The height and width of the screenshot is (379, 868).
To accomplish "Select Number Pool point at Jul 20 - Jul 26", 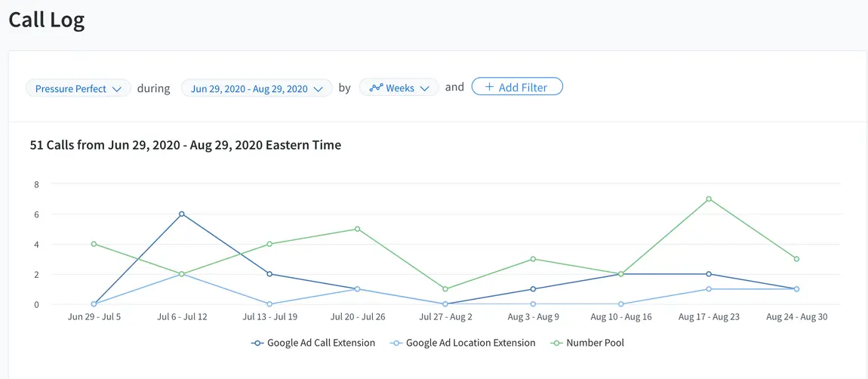I will pos(357,229).
